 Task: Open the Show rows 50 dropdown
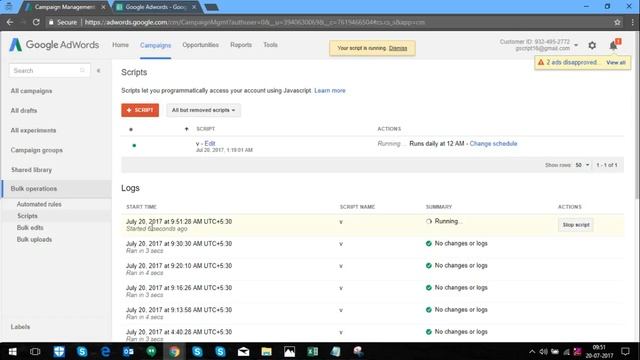[582, 165]
